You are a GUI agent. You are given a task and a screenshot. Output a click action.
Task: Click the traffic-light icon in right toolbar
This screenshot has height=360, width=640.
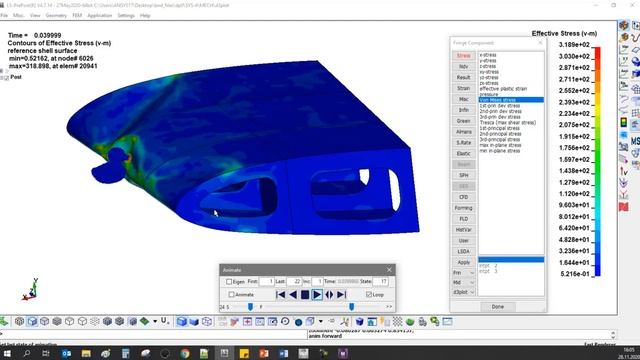coord(624,122)
